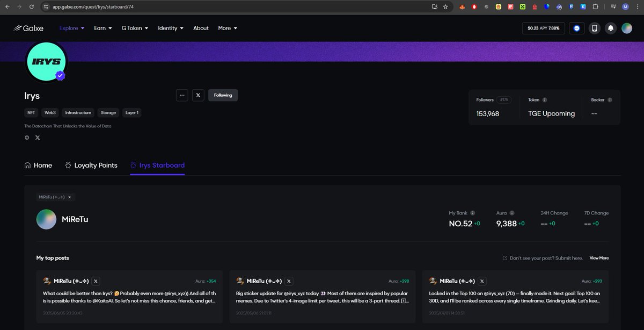This screenshot has width=644, height=330.
Task: Click the Aura value 9,388
Action: (x=507, y=224)
